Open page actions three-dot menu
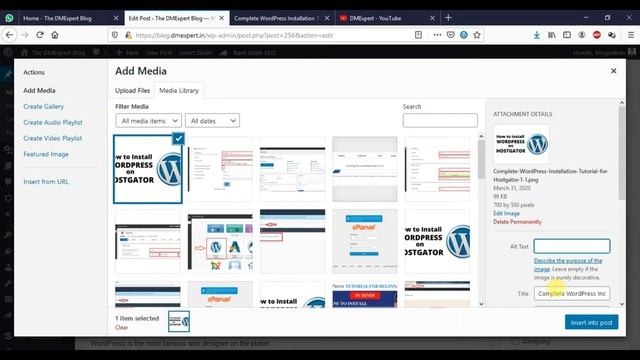The height and width of the screenshot is (360, 640). (x=437, y=35)
